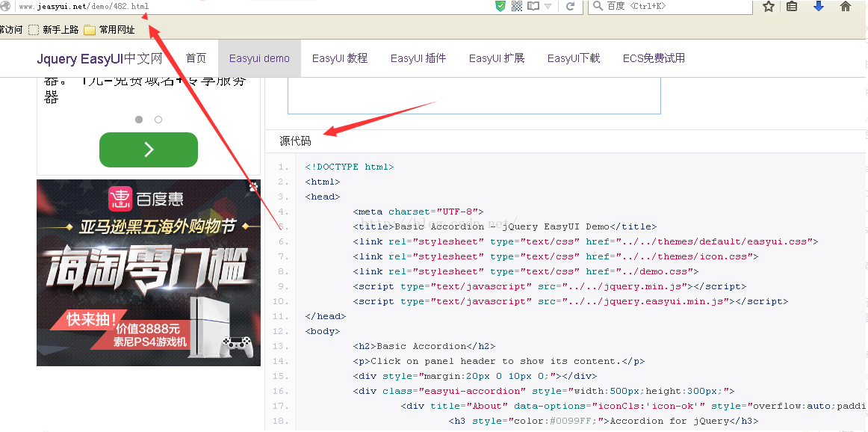The width and height of the screenshot is (868, 432).
Task: Open 百度惠 海淘零门槛 ad banner
Action: pyautogui.click(x=149, y=273)
